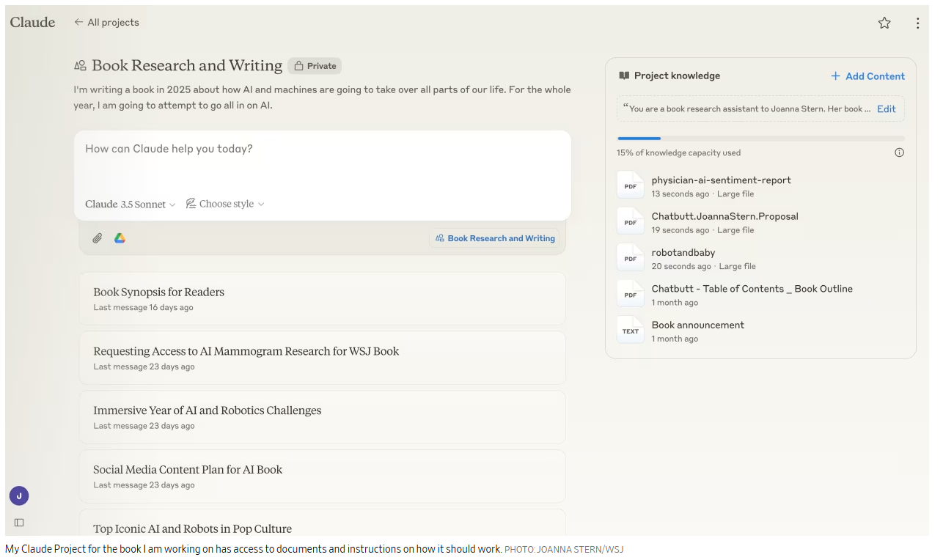Click PDF icon for physician-ai-sentiment-report

(631, 185)
